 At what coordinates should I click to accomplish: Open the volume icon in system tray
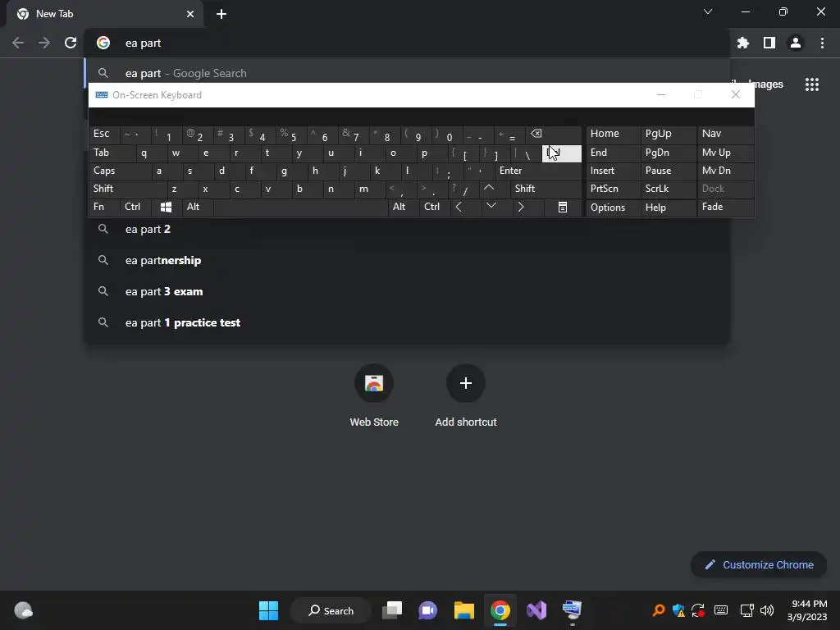pos(767,610)
